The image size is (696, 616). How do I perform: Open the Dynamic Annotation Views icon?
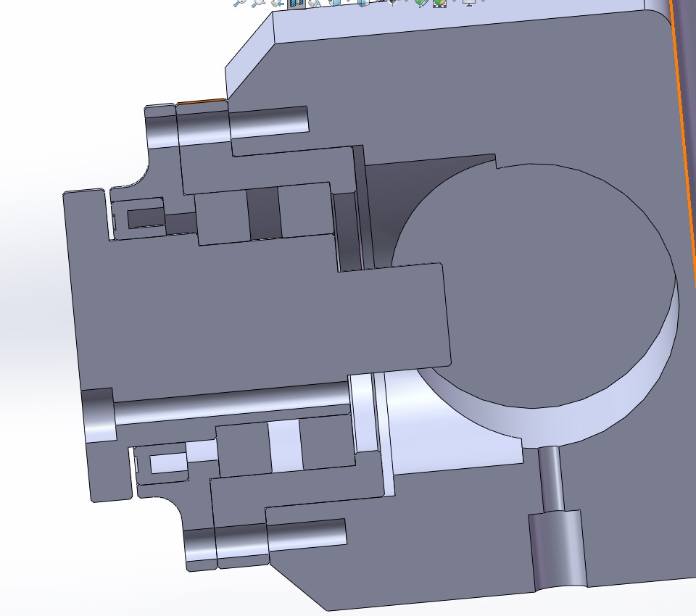click(x=315, y=3)
